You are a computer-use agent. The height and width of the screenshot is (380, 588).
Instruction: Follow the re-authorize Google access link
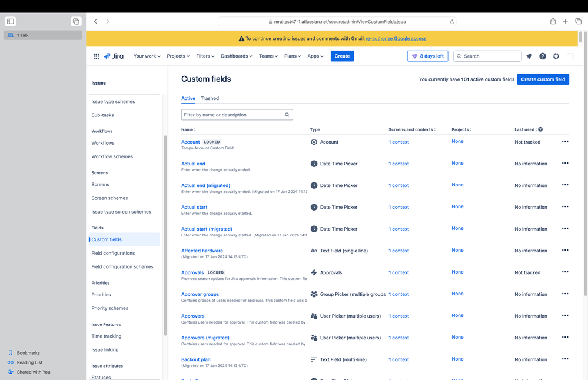(396, 39)
